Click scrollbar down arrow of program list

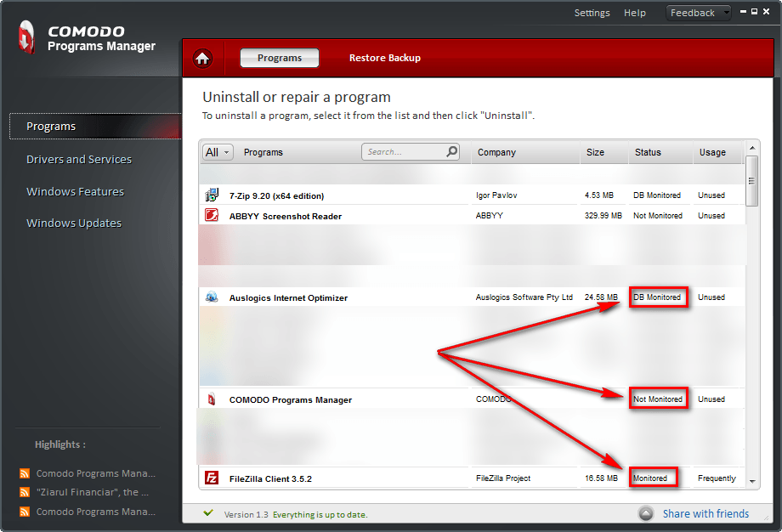click(752, 481)
